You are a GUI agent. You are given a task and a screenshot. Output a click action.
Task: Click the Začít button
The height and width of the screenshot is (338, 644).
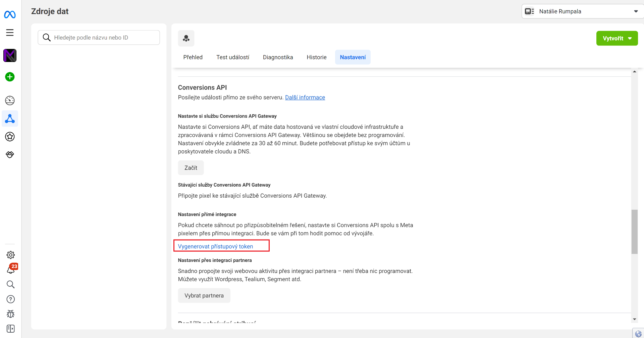point(191,168)
